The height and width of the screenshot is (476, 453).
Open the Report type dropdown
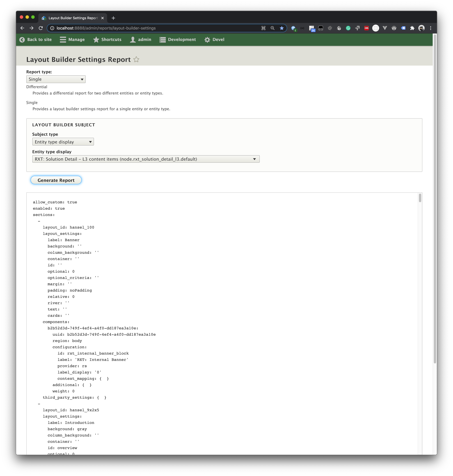pos(56,79)
